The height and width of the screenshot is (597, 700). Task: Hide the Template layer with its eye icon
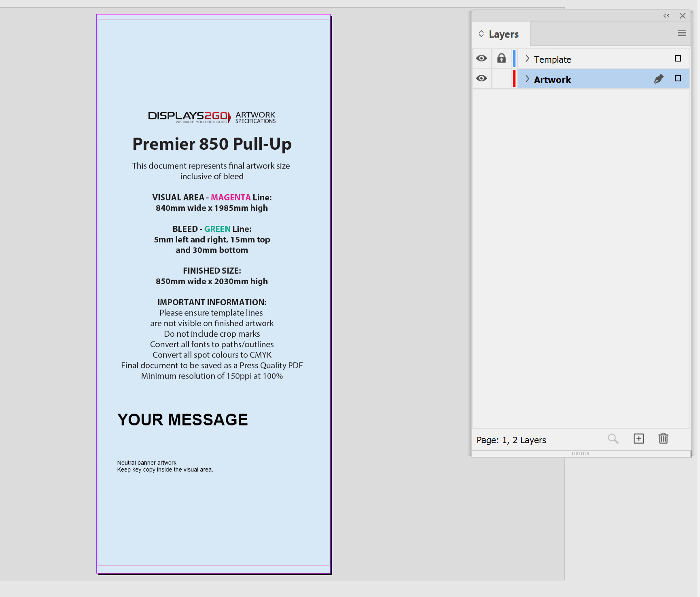coord(482,58)
